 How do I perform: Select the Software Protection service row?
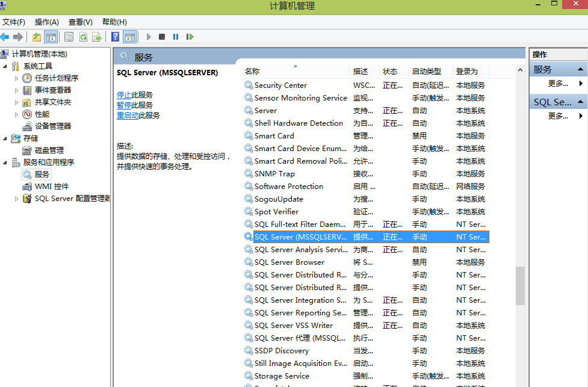pos(366,187)
